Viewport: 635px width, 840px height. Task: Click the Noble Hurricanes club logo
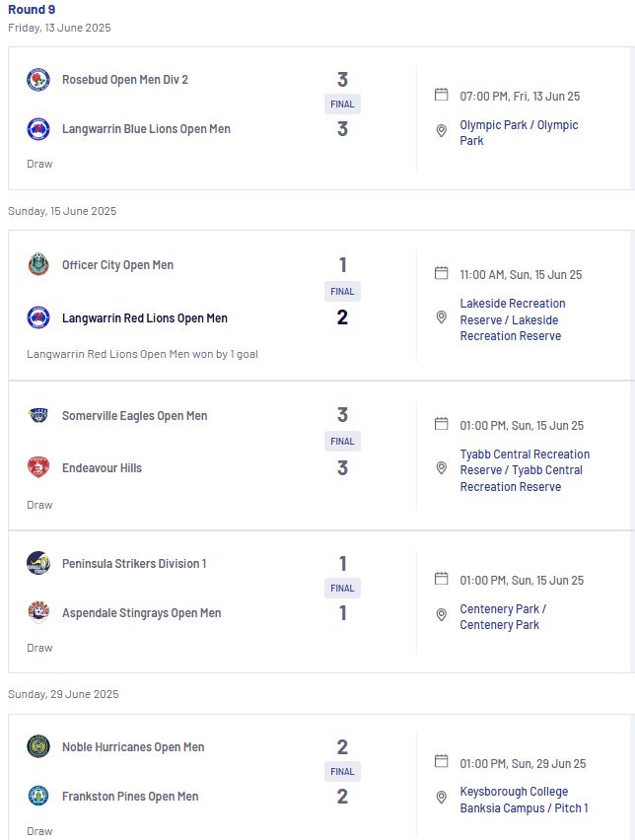point(38,746)
